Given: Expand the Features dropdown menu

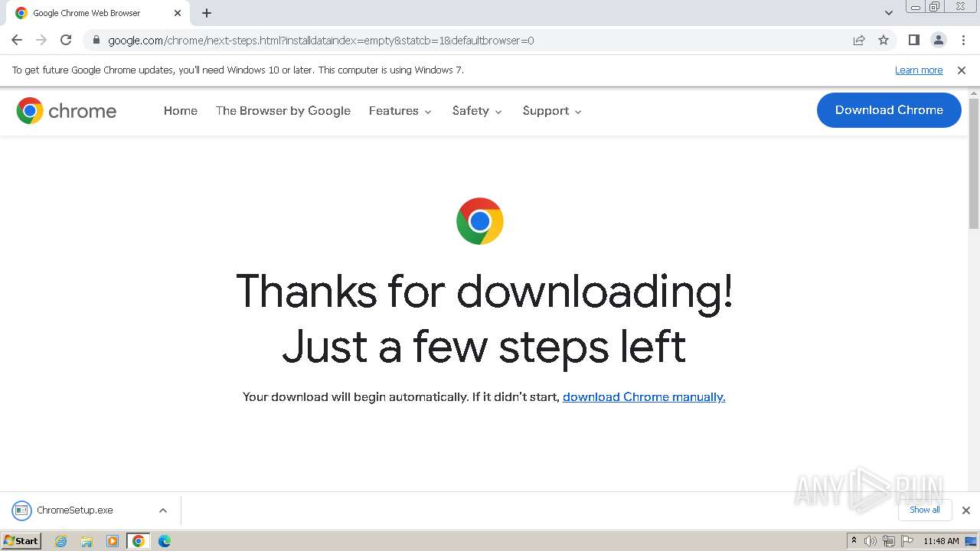Looking at the screenshot, I should click(400, 111).
